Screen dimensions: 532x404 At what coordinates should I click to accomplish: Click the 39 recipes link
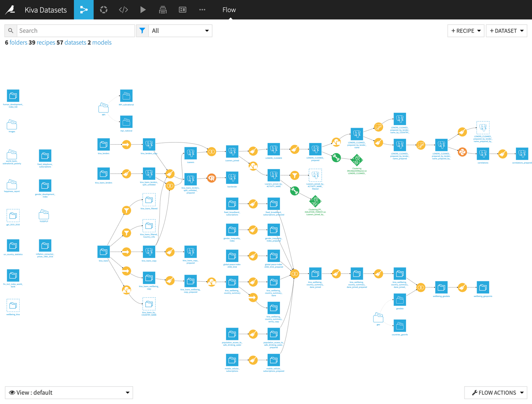point(42,43)
